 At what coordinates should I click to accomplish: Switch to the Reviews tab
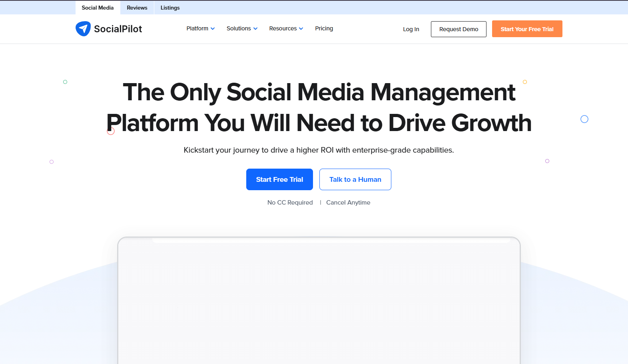(x=137, y=8)
